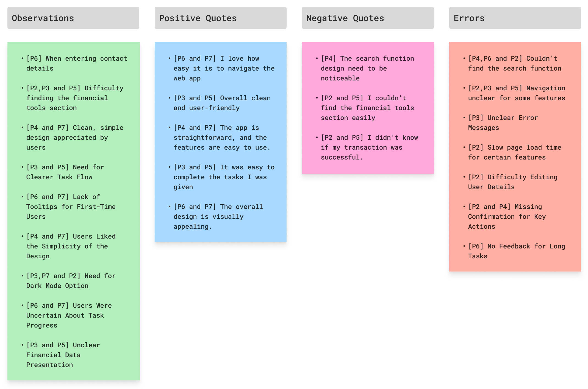
Task: Select "I love how easy it is to navigate" quote
Action: click(224, 68)
